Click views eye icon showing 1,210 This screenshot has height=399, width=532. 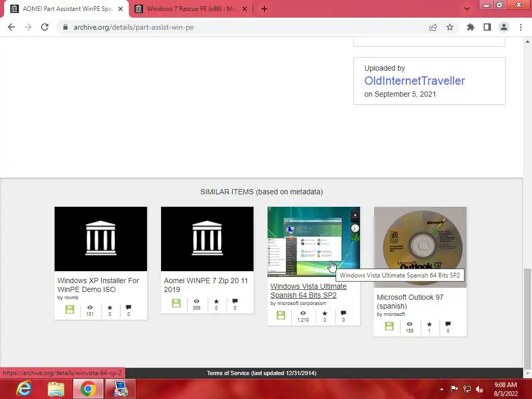(303, 313)
